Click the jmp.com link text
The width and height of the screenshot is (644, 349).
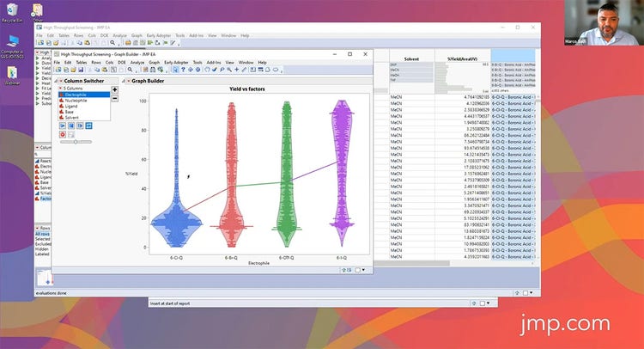565,324
